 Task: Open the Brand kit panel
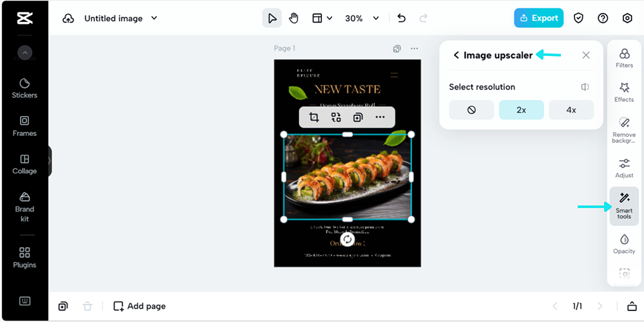[x=24, y=207]
